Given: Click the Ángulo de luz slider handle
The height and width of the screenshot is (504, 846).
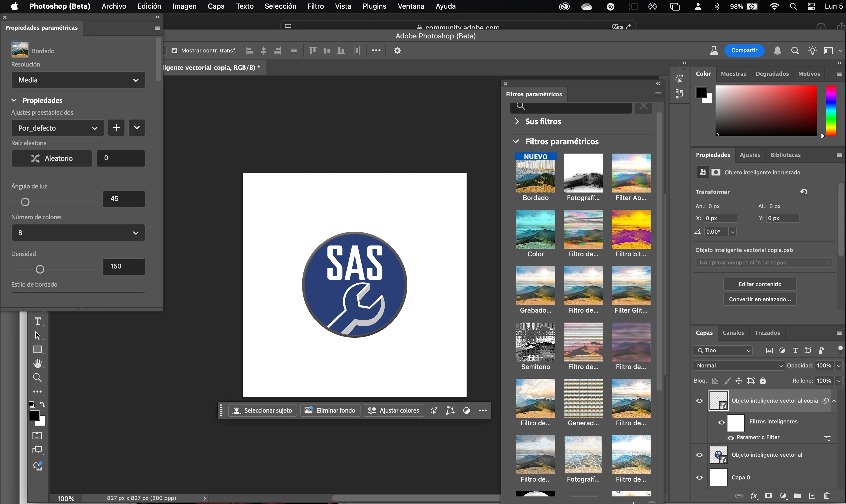Looking at the screenshot, I should (25, 202).
